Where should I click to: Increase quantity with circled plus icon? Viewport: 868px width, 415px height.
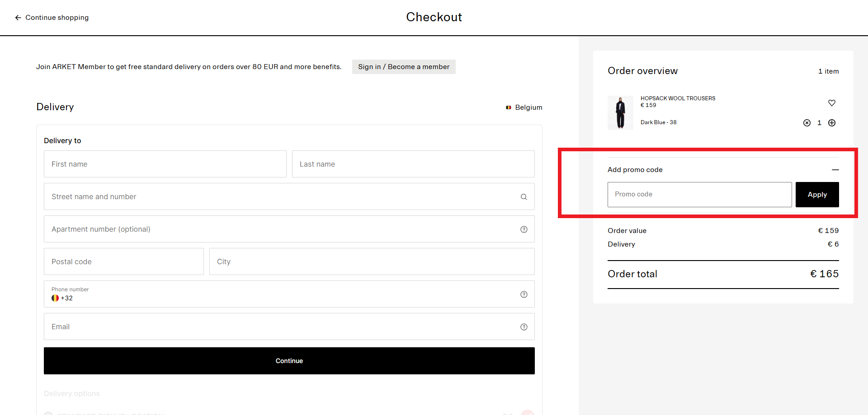tap(832, 123)
